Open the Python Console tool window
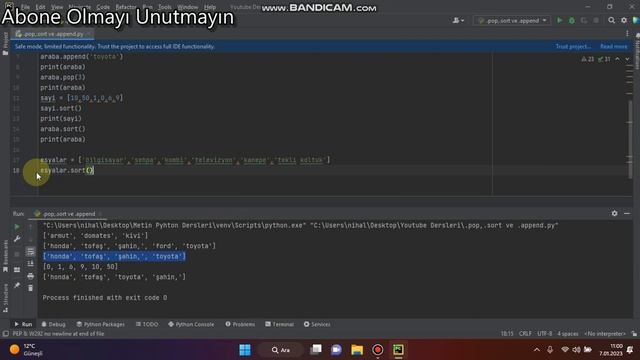 click(x=191, y=324)
